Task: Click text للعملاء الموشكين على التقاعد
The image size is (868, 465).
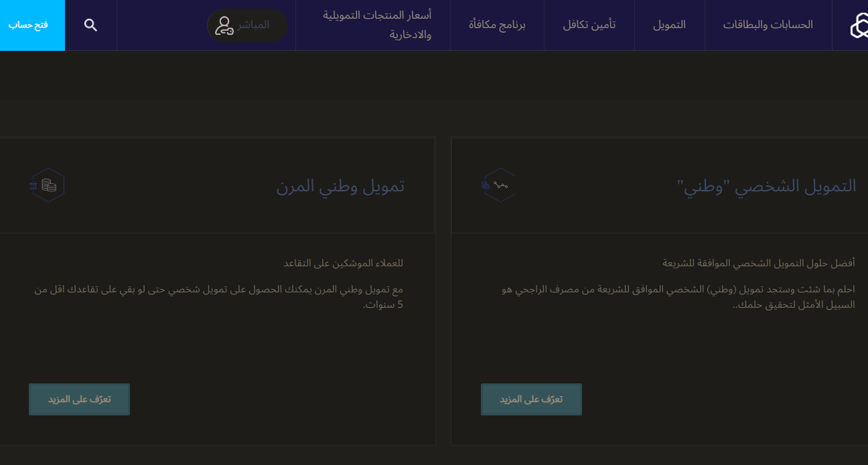Action: (344, 263)
